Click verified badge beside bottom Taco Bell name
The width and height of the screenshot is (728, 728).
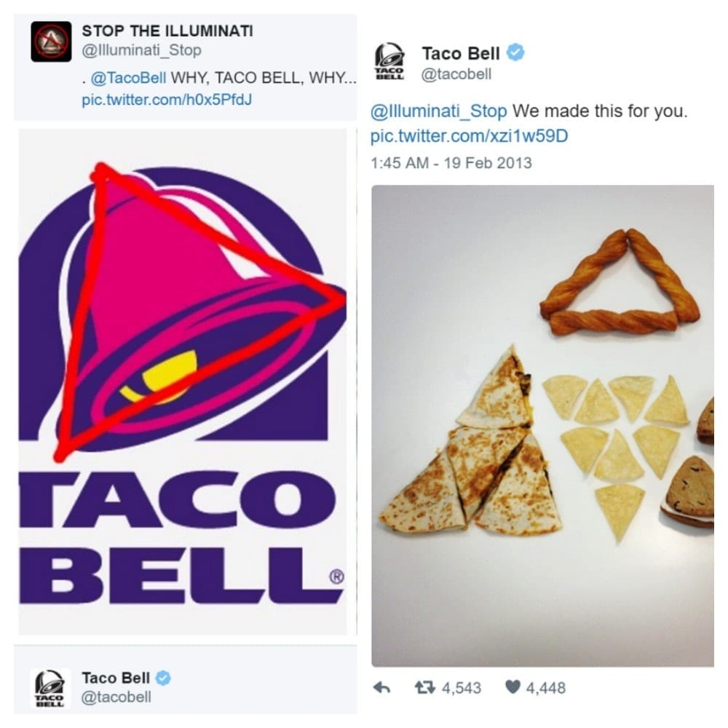pos(162,678)
